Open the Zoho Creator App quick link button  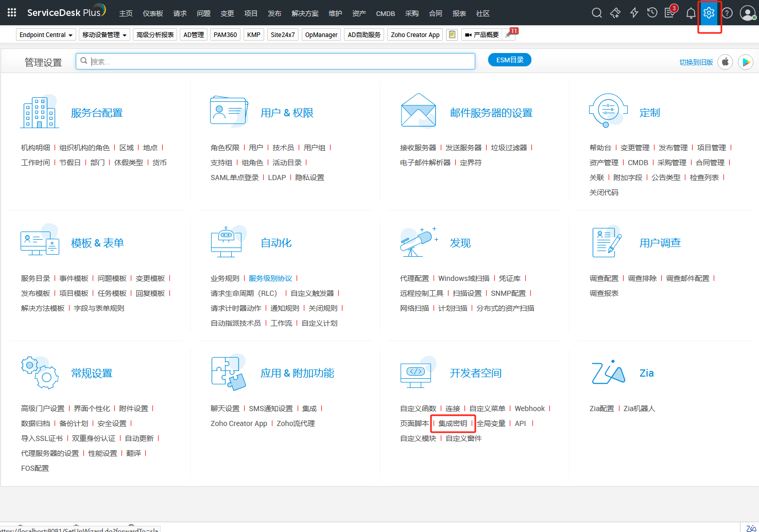point(415,34)
